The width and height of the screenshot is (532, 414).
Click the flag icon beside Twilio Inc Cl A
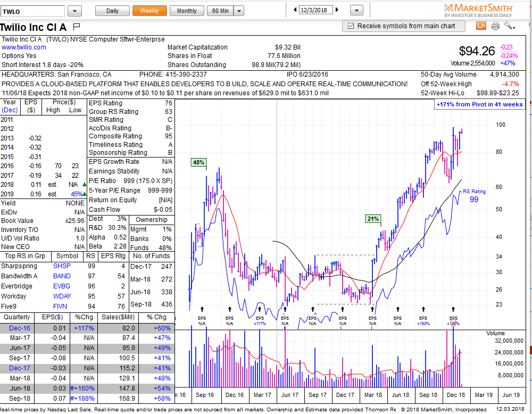point(76,26)
